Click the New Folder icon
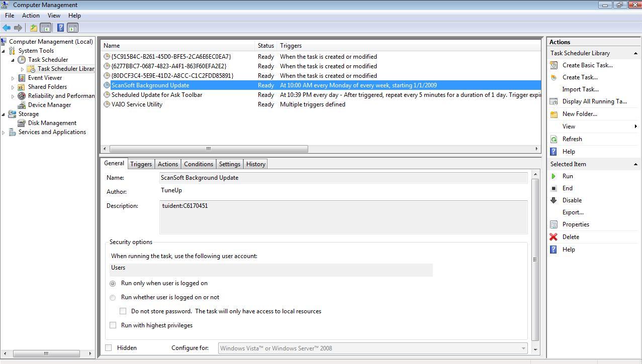The image size is (642, 364). coord(554,114)
